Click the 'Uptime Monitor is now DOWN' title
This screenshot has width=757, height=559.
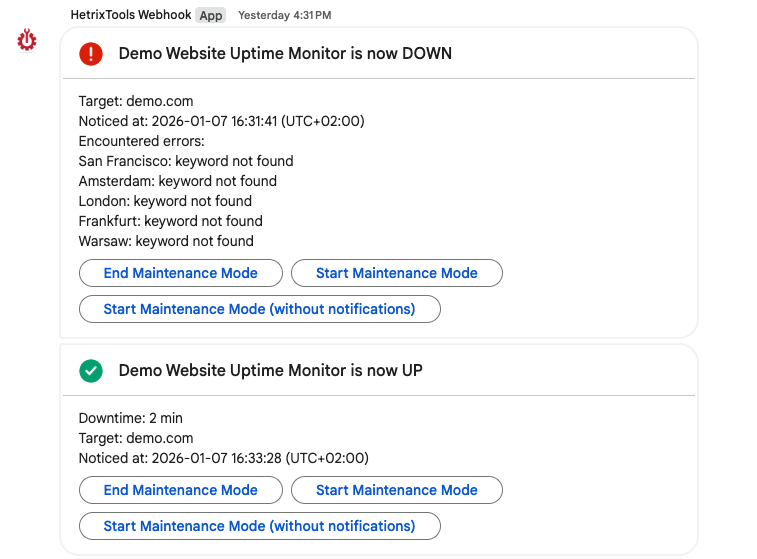click(x=285, y=54)
